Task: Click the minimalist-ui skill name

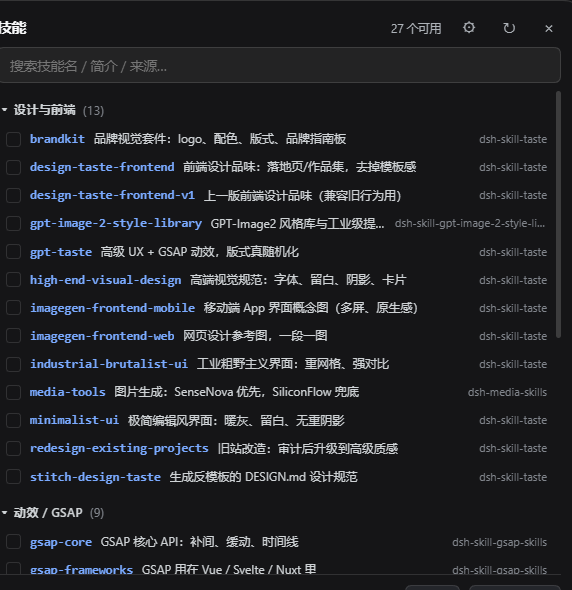Action: point(75,420)
